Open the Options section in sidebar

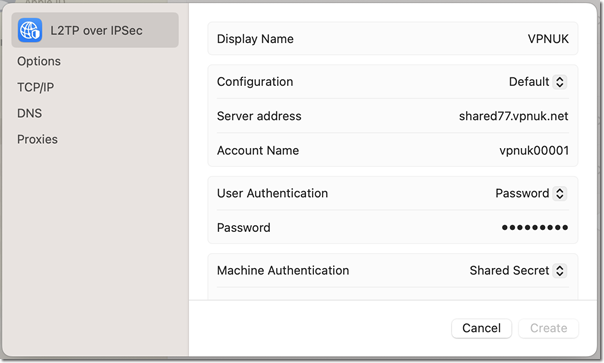[x=39, y=61]
